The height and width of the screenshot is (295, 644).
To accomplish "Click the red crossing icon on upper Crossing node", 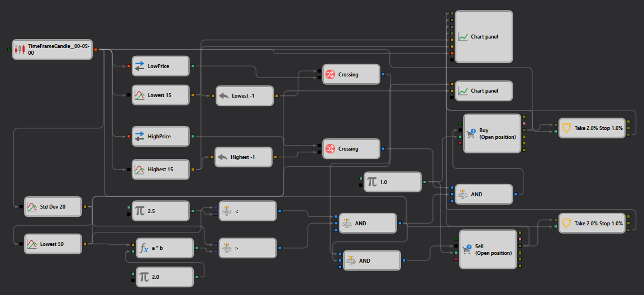I will 330,75.
